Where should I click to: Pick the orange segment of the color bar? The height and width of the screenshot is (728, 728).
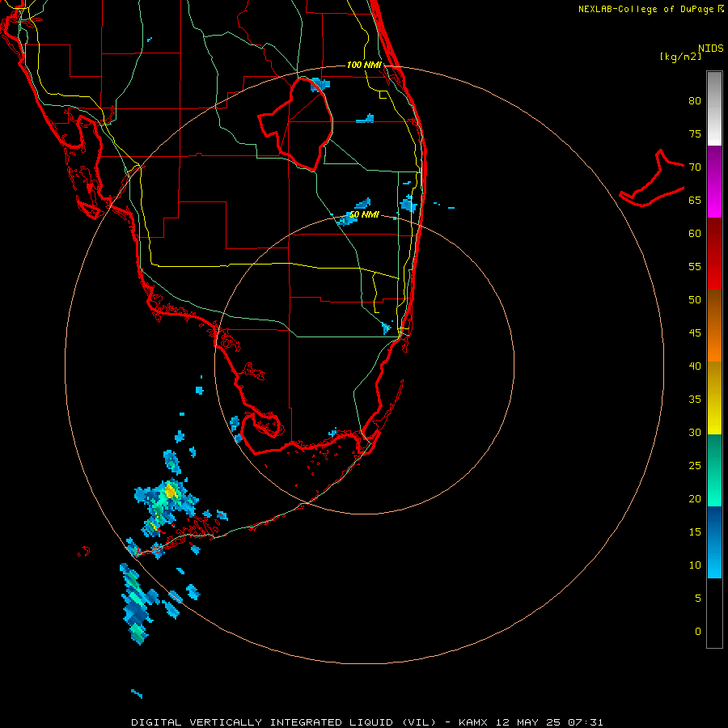coord(714,325)
